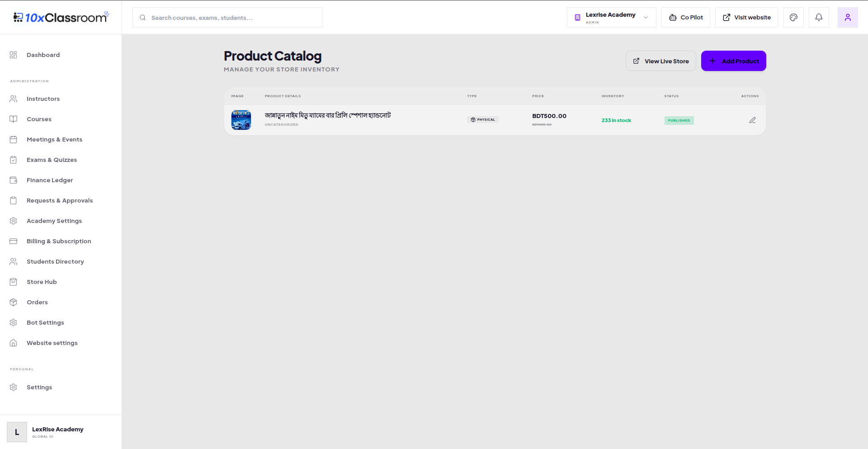Screen dimensions: 868x449
Task: Click the Add Product button
Action: tap(733, 61)
